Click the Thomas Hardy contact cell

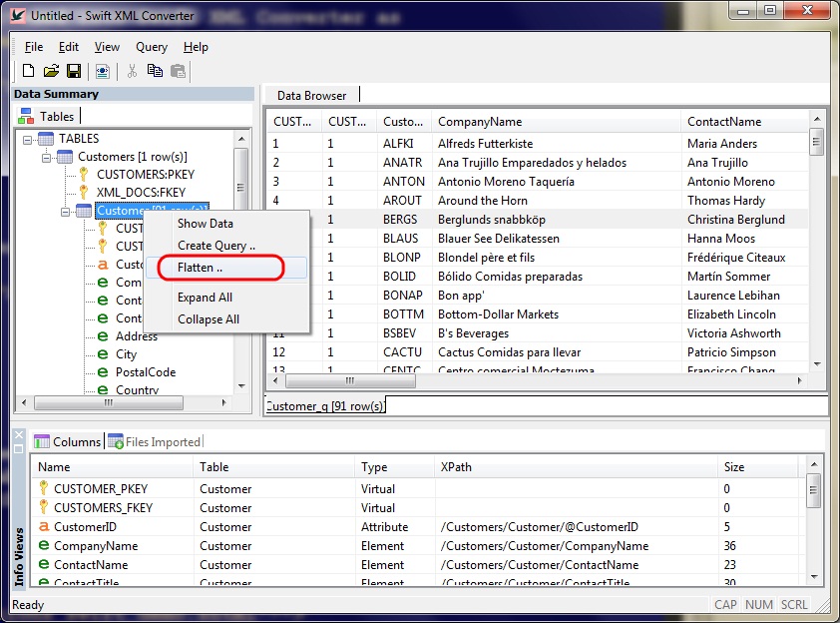745,201
